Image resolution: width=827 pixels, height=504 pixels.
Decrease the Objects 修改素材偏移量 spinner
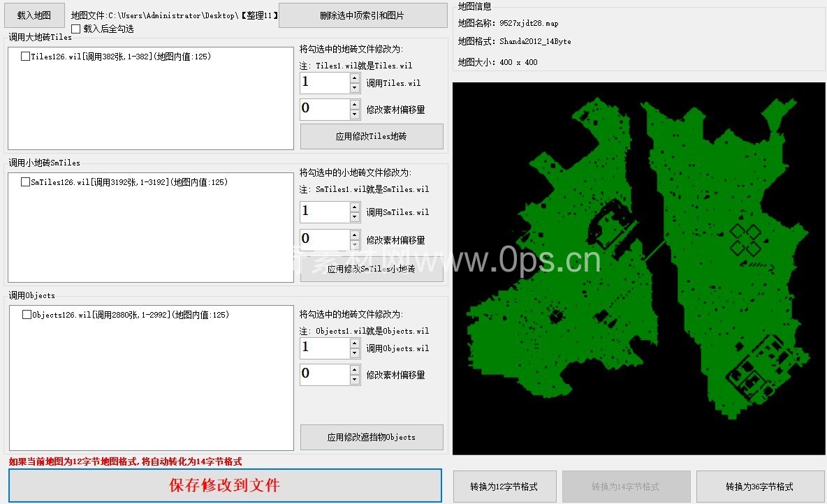pyautogui.click(x=355, y=380)
